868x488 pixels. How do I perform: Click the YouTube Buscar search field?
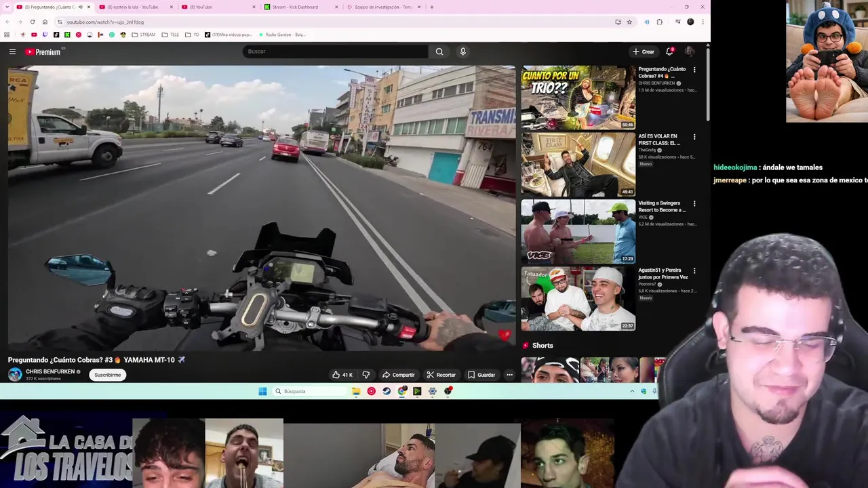click(x=336, y=52)
